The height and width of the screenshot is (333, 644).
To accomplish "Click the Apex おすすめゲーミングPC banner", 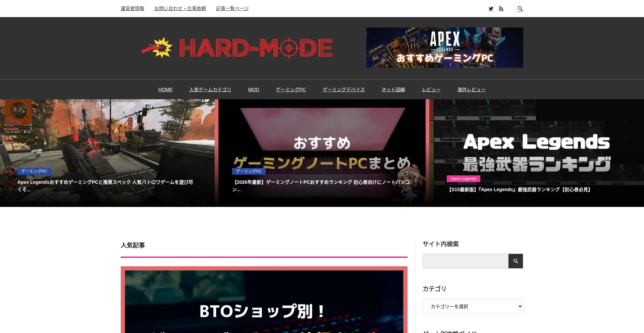I will click(x=445, y=48).
